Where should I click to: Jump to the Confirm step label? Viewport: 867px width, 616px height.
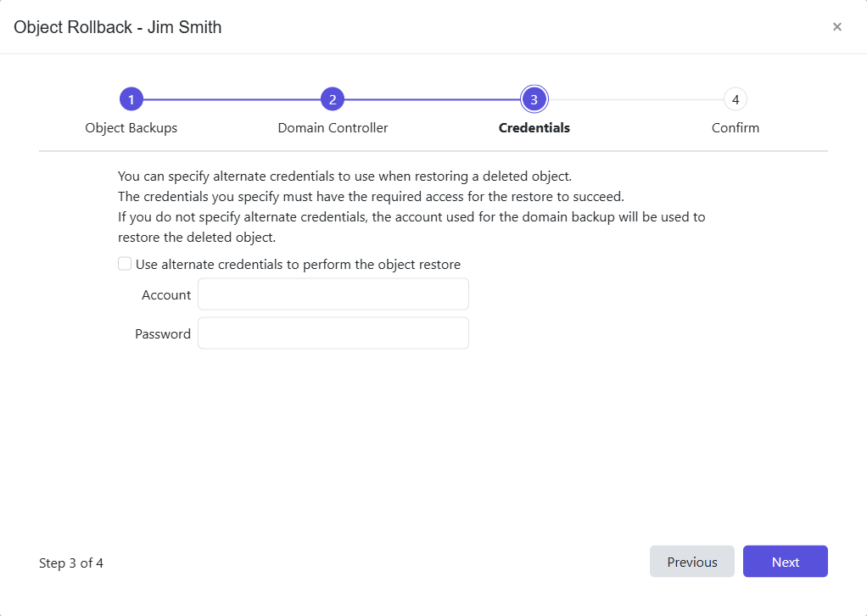coord(735,127)
